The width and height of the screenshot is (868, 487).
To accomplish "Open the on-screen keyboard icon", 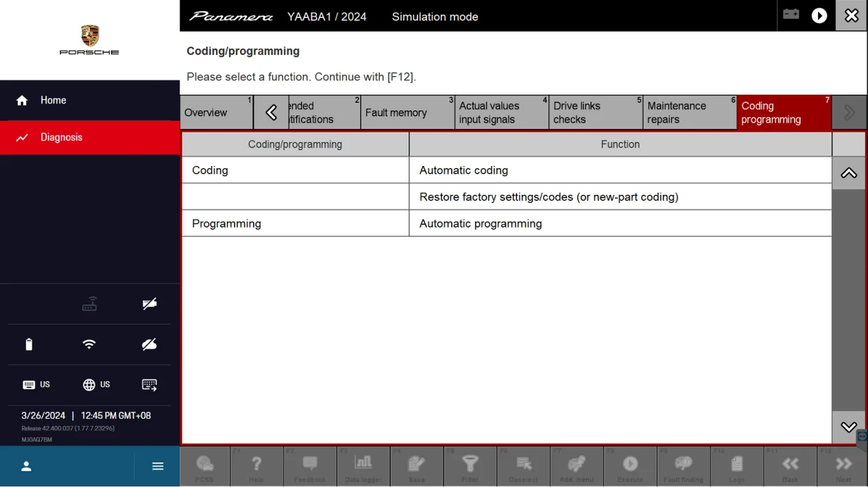I will (149, 385).
